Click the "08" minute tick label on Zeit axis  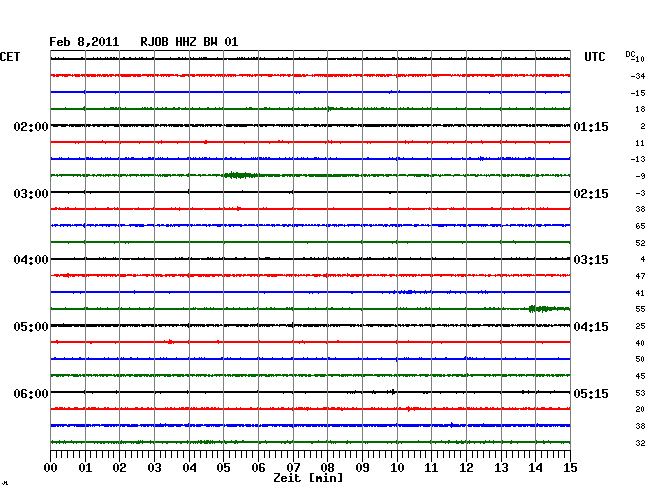pyautogui.click(x=327, y=468)
